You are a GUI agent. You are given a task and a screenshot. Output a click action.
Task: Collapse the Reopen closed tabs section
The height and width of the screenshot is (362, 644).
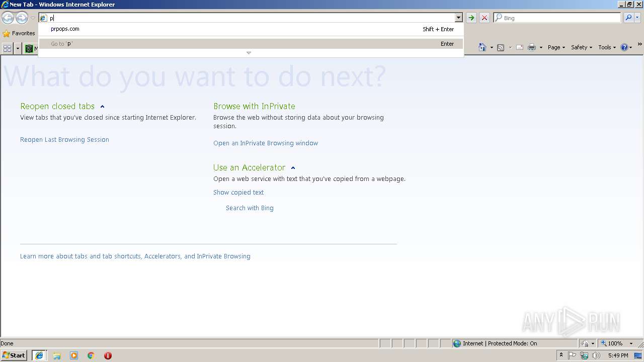(x=102, y=107)
